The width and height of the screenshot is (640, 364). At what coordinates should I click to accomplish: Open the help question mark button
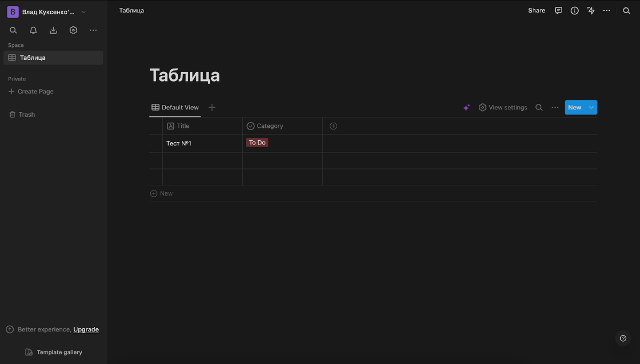tap(623, 338)
